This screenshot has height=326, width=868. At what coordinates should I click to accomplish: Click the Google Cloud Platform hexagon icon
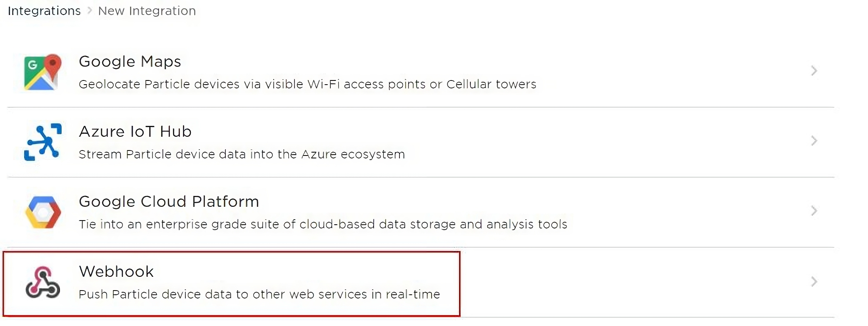[43, 212]
